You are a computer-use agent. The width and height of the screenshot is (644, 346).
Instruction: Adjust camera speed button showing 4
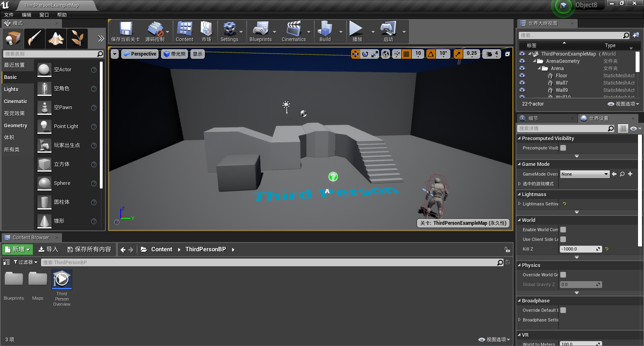click(491, 54)
